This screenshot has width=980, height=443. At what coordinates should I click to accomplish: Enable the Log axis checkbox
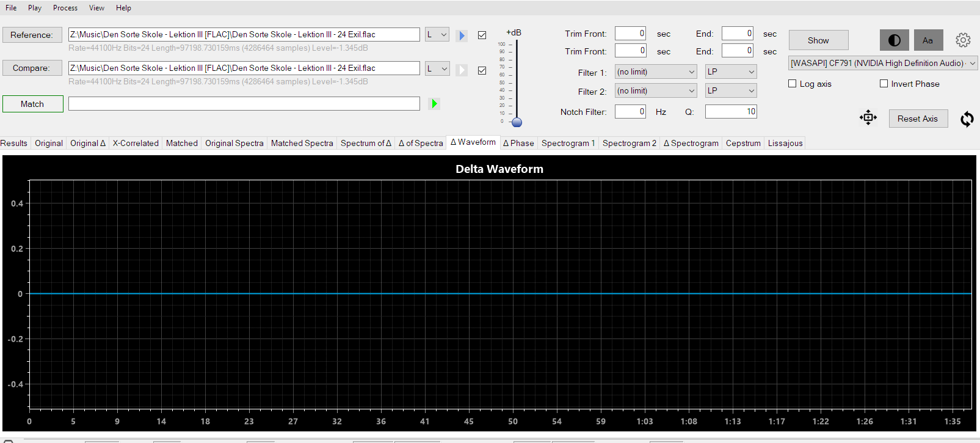point(793,84)
